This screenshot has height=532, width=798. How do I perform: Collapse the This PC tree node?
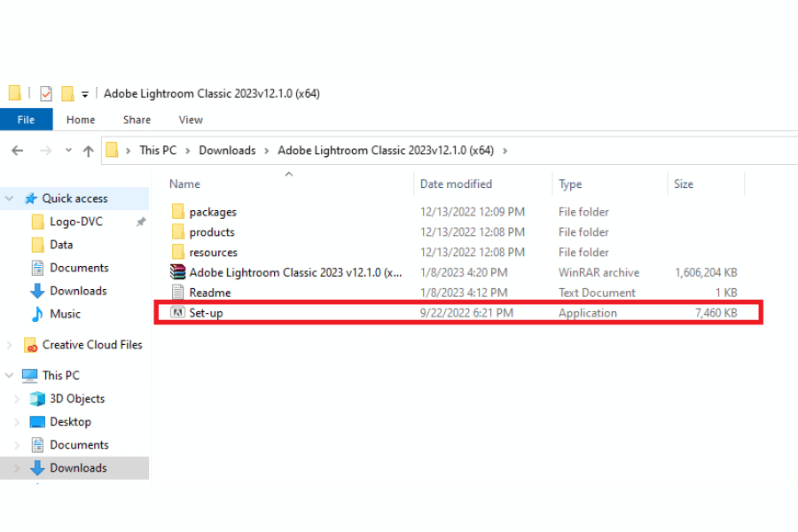(10, 375)
